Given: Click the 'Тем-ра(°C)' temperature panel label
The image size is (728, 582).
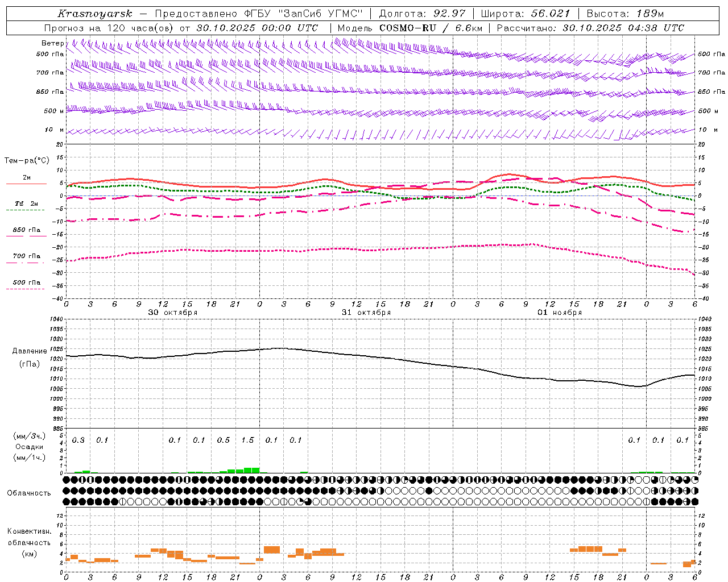Looking at the screenshot, I should coord(27,161).
